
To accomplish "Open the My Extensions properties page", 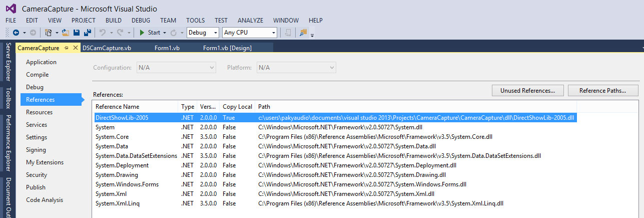I will [x=45, y=162].
